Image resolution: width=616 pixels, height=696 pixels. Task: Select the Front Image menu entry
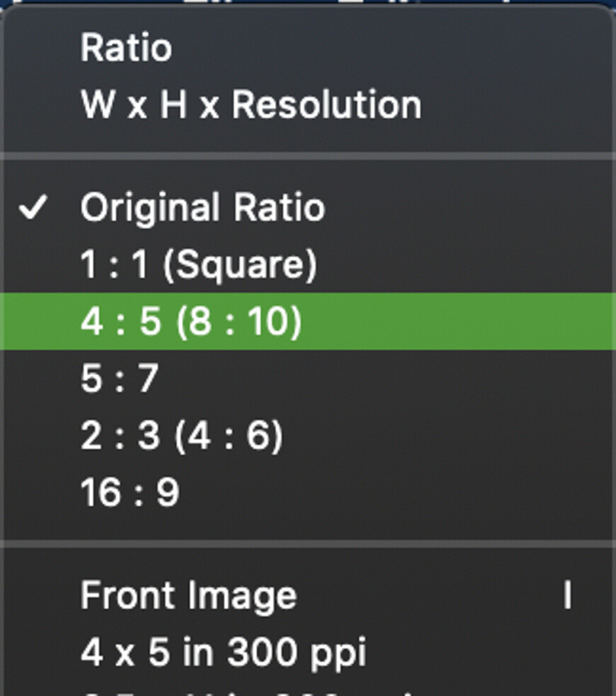point(188,595)
